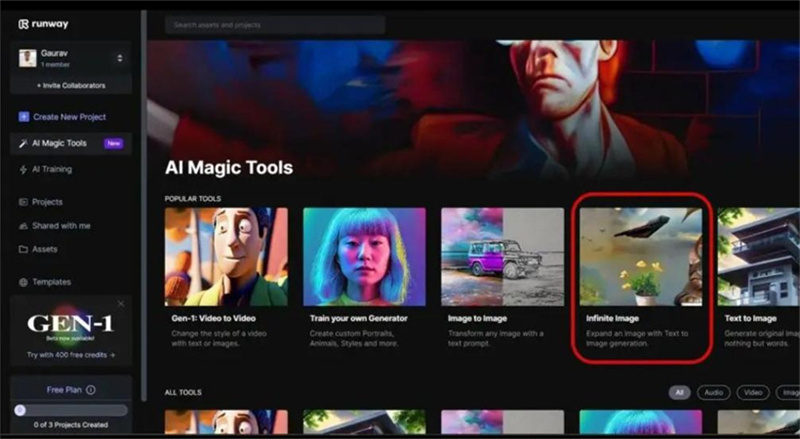800x439 pixels.
Task: Filter tools by Audio
Action: coord(713,393)
